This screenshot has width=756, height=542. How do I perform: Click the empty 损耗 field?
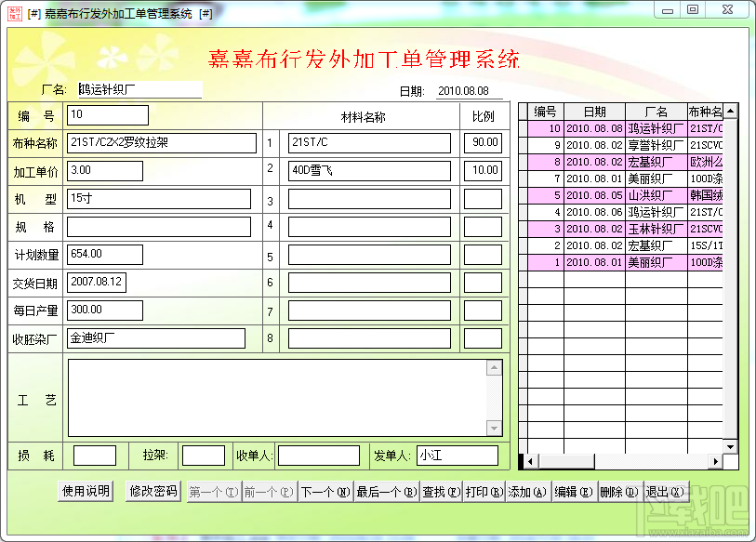(95, 456)
